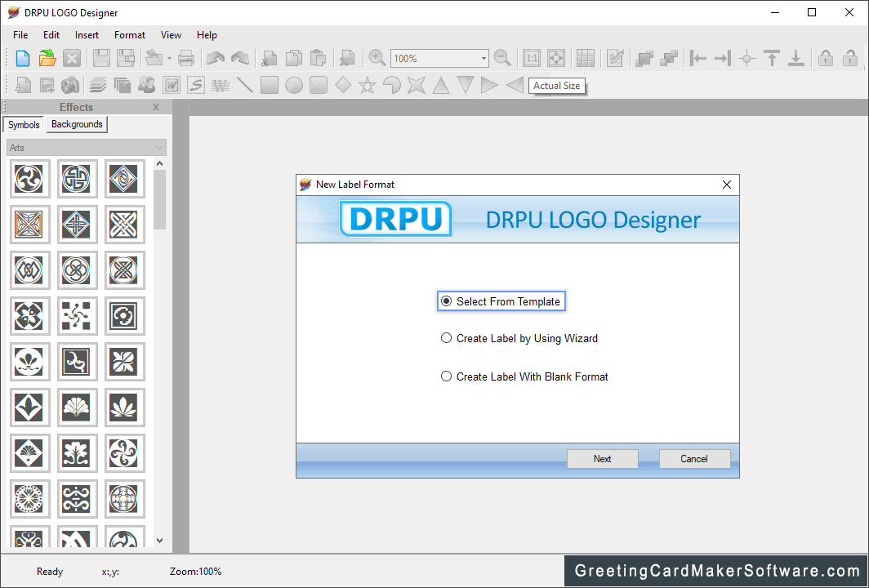Click the Paste clipboard icon
The height and width of the screenshot is (588, 869).
319,58
